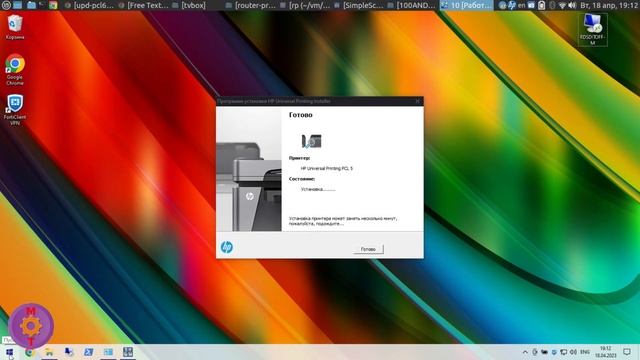Open the taskbar icon right of PowerShell
Screen dimensions: 640x360
[x=108, y=352]
